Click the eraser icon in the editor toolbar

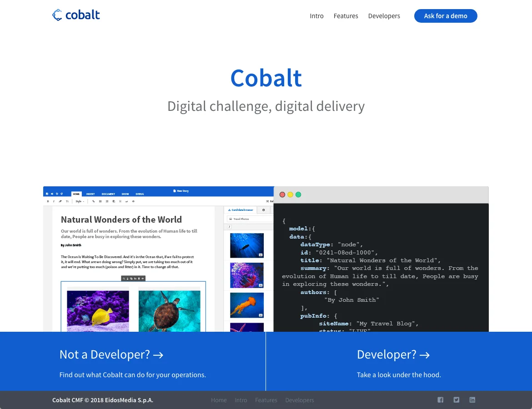(x=60, y=201)
